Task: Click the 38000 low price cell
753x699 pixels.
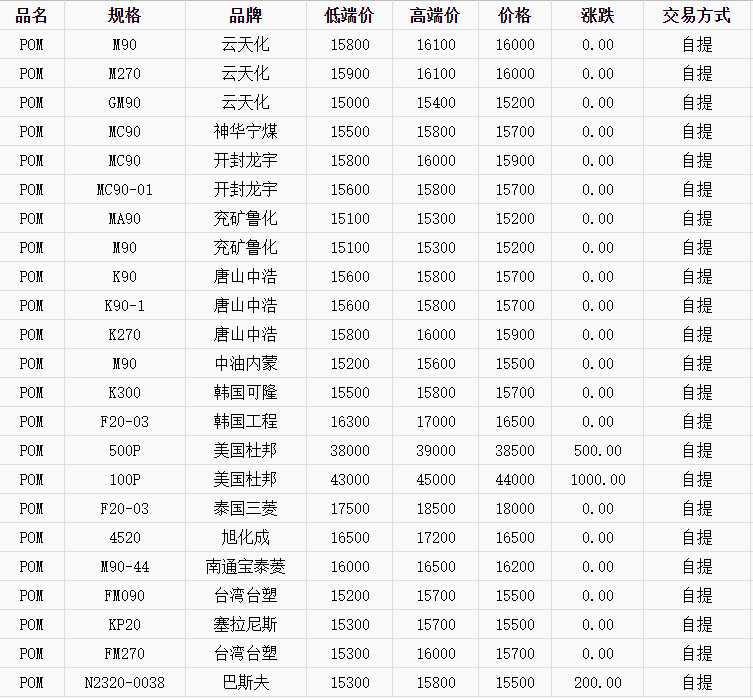Action: pyautogui.click(x=350, y=451)
